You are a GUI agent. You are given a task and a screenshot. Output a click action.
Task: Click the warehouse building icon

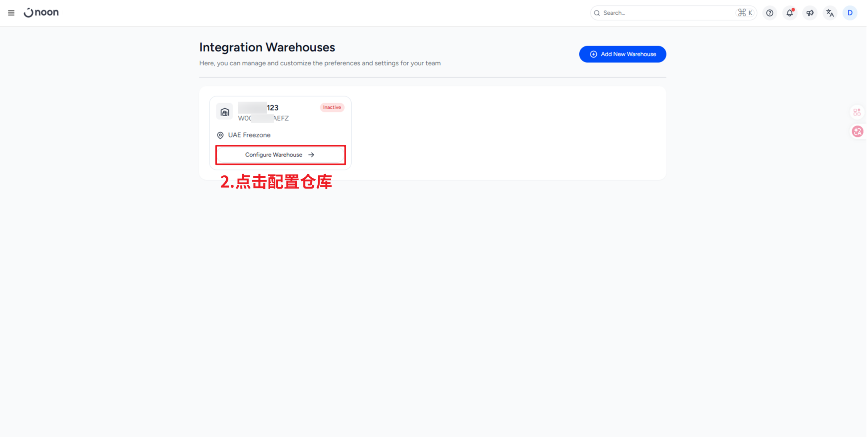click(x=225, y=112)
